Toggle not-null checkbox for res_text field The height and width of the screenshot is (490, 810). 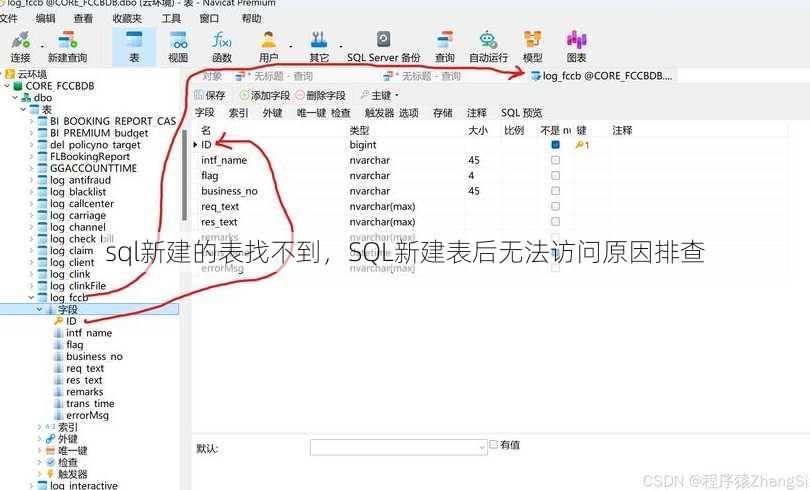(555, 222)
